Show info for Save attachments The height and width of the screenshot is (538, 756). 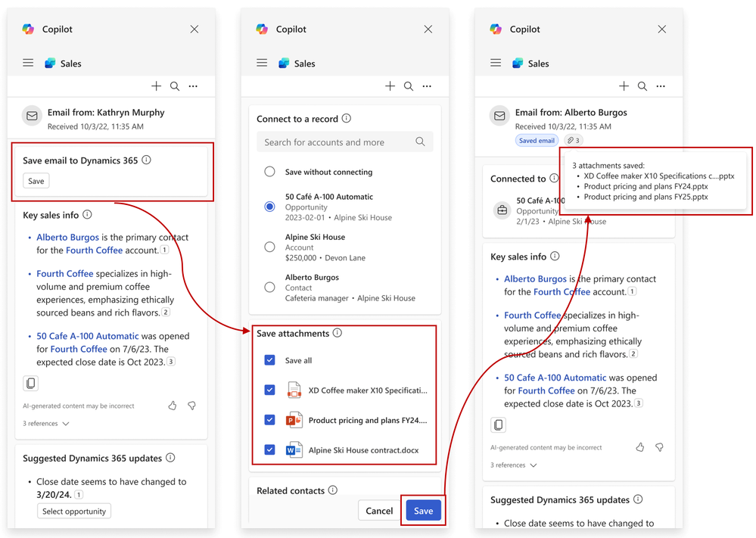(338, 333)
